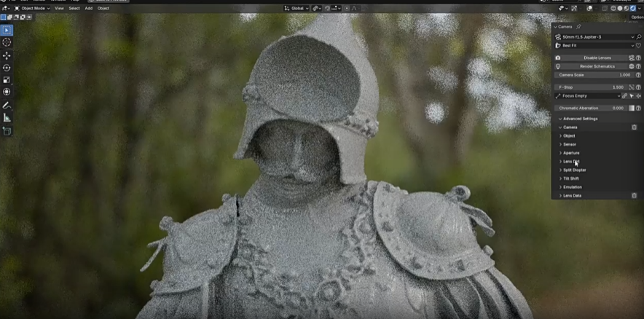Open the Add menu in the viewport header
Viewport: 644px width, 319px height.
coord(88,8)
